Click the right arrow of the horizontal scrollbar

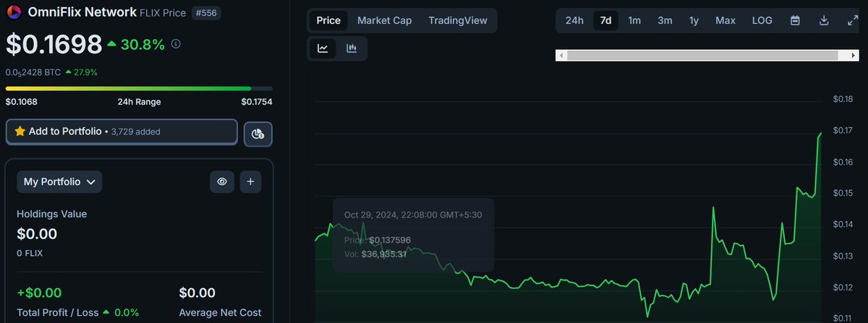(853, 55)
